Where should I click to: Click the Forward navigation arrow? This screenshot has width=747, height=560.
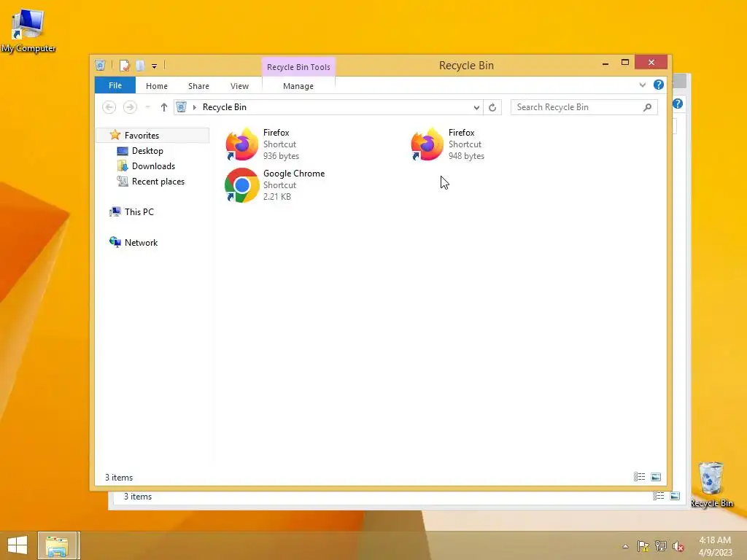[130, 107]
